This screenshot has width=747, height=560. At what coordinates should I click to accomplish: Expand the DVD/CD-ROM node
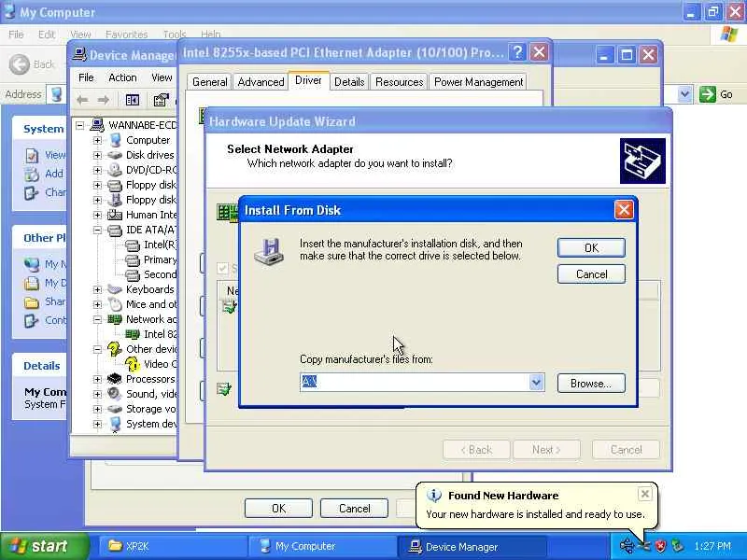97,170
